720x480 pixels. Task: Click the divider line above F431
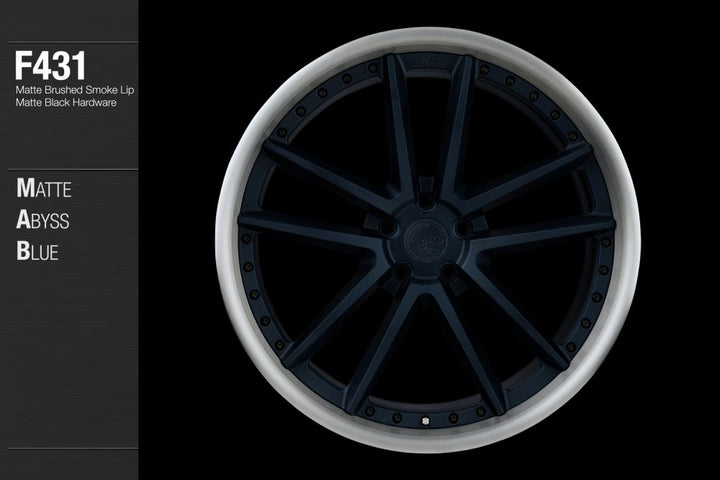coord(69,42)
